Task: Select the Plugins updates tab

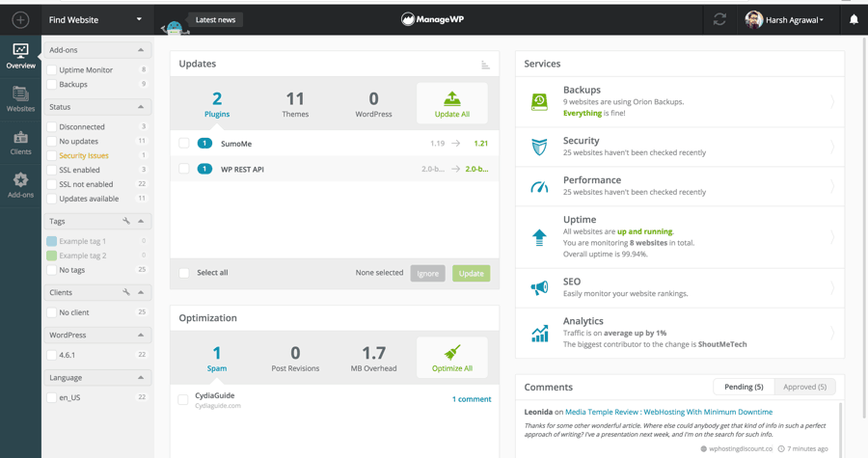Action: [x=217, y=104]
